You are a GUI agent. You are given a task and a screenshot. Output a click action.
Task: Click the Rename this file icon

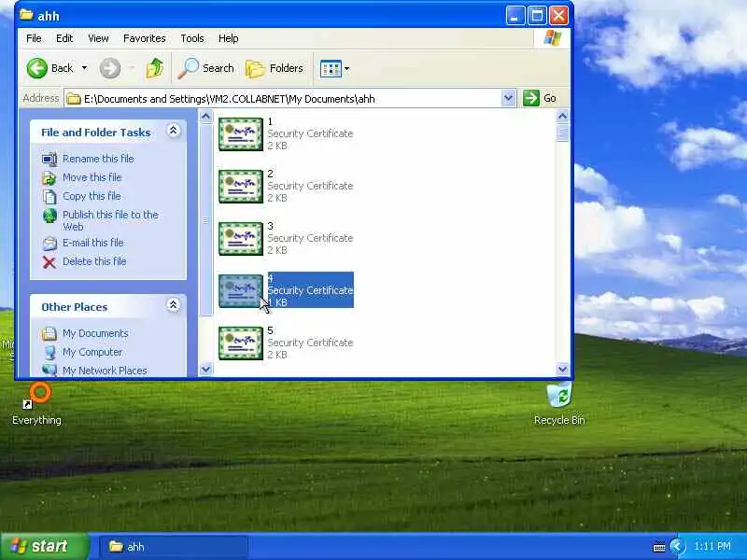coord(49,159)
